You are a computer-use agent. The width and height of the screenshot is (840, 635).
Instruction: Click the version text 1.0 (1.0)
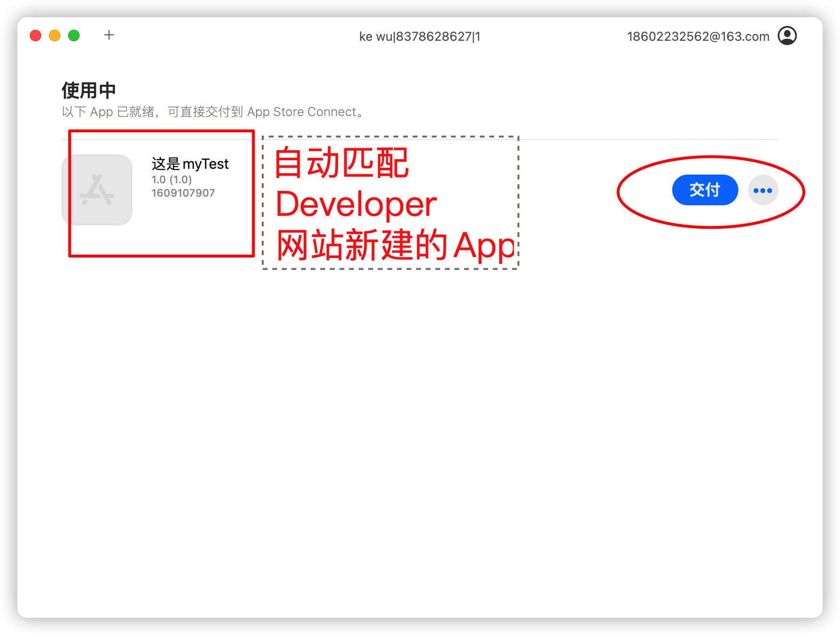172,179
